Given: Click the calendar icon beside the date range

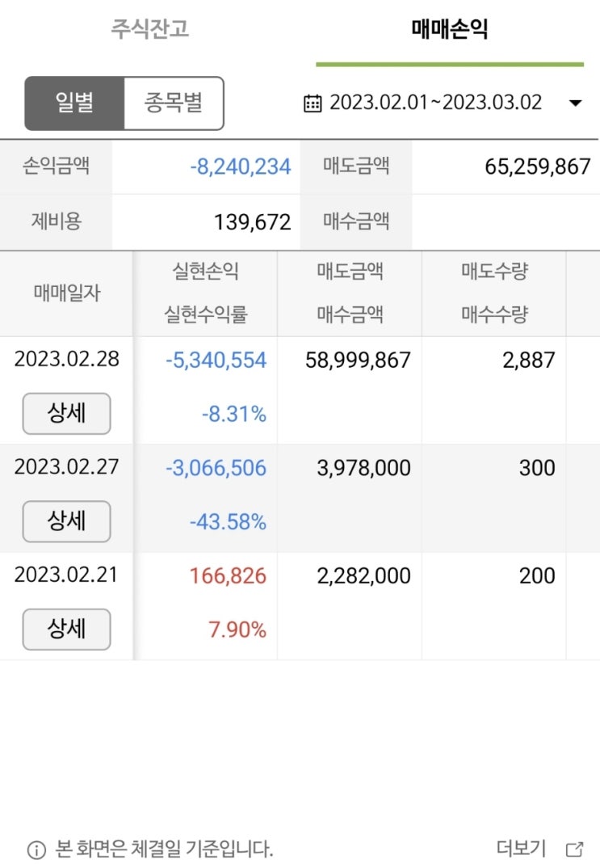Looking at the screenshot, I should tap(313, 103).
